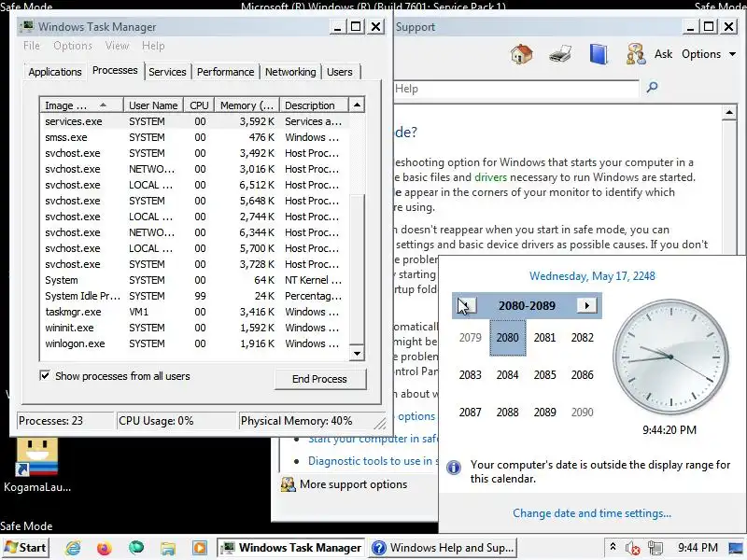Toggle Show processes from all users
The height and width of the screenshot is (560, 747).
pos(45,376)
